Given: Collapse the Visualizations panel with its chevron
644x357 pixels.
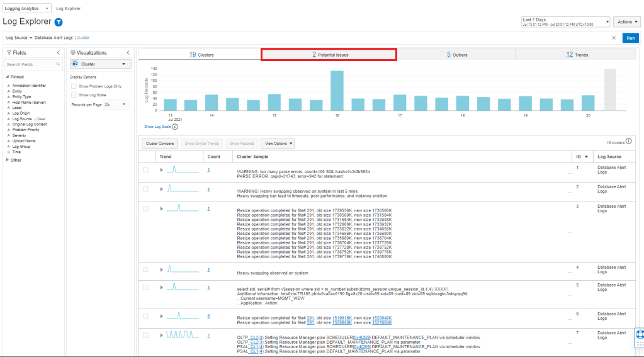Looking at the screenshot, I should pyautogui.click(x=128, y=53).
